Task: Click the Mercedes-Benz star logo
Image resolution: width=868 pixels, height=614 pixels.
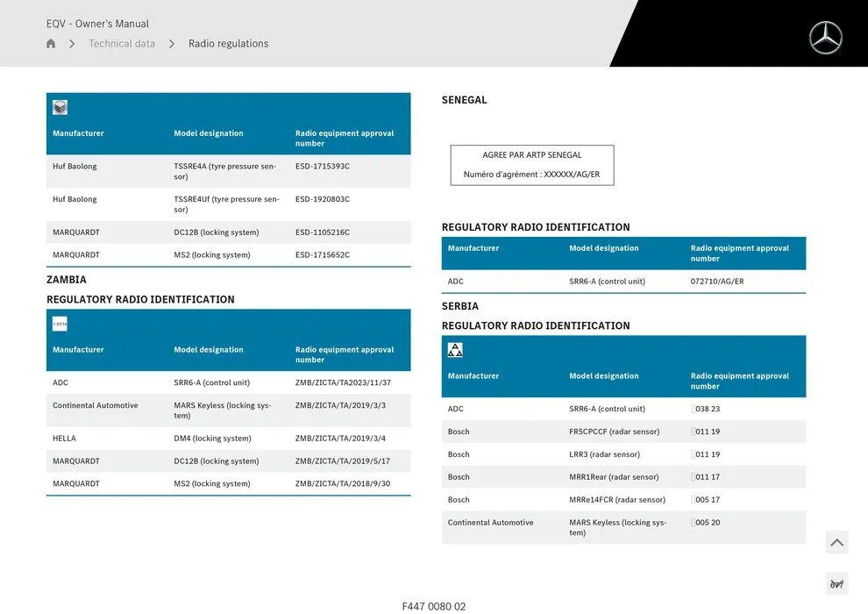Action: [826, 39]
